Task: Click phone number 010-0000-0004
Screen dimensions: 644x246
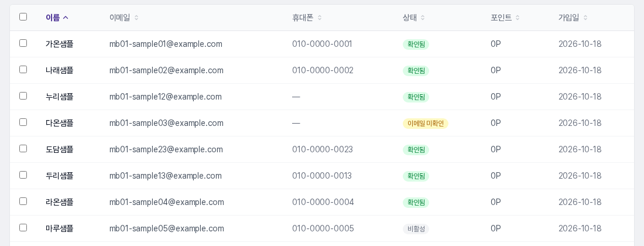Action: [323, 201]
